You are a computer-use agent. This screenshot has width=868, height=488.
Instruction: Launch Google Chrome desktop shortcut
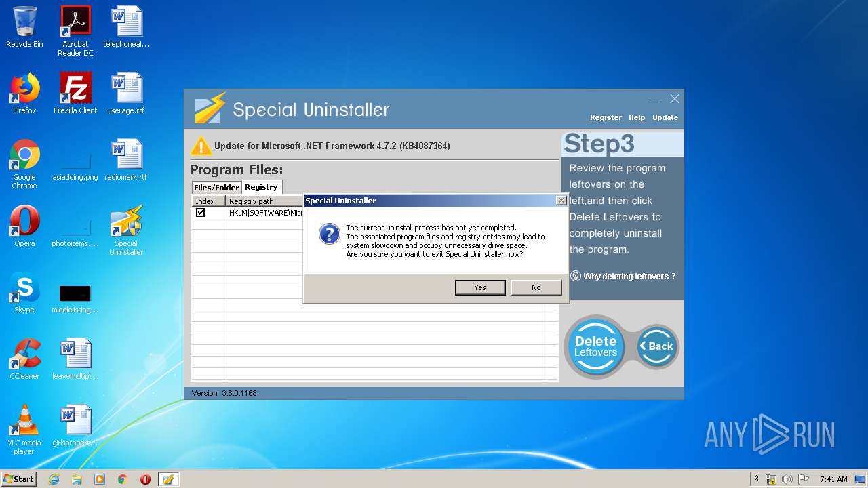24,165
